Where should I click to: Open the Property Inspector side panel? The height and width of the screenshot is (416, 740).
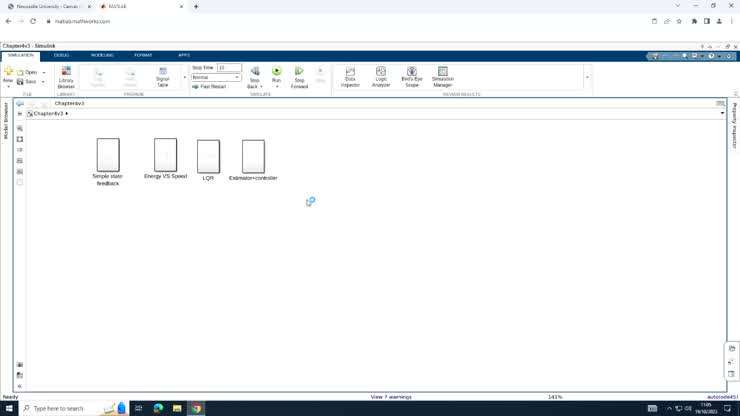pos(734,126)
